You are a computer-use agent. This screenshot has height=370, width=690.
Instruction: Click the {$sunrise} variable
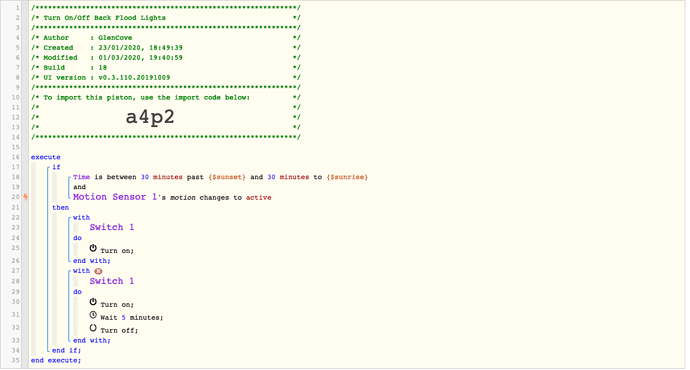coord(347,177)
